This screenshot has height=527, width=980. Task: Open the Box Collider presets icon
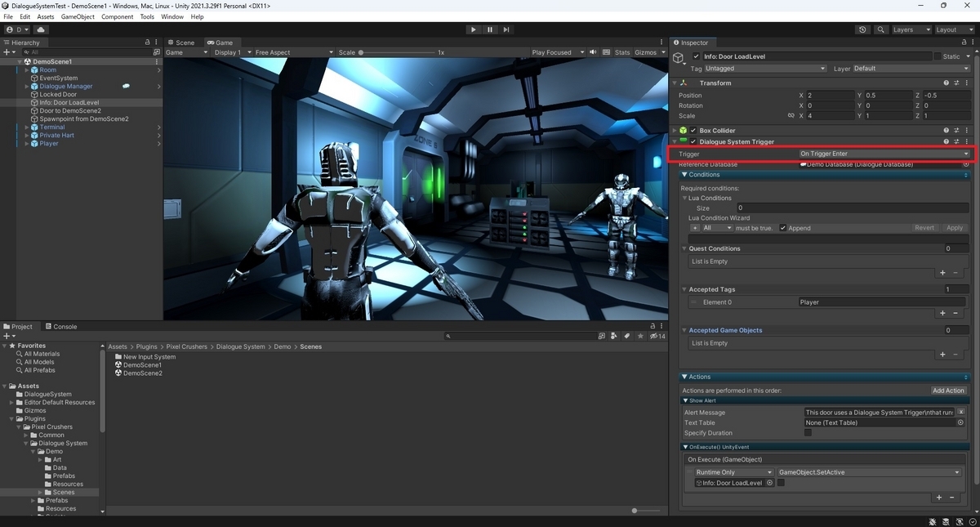[x=956, y=131]
